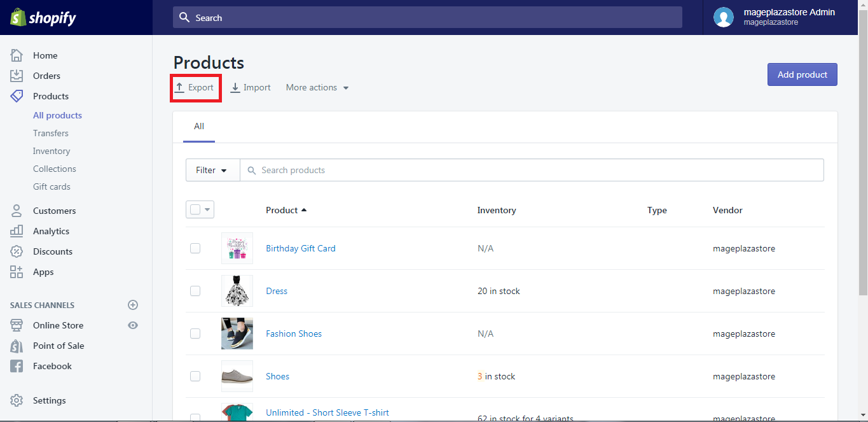
Task: Click the '20 in stock' inventory cell
Action: 499,291
